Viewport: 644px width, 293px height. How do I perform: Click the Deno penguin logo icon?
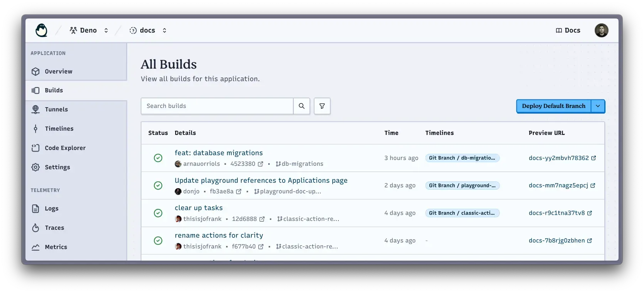[41, 30]
